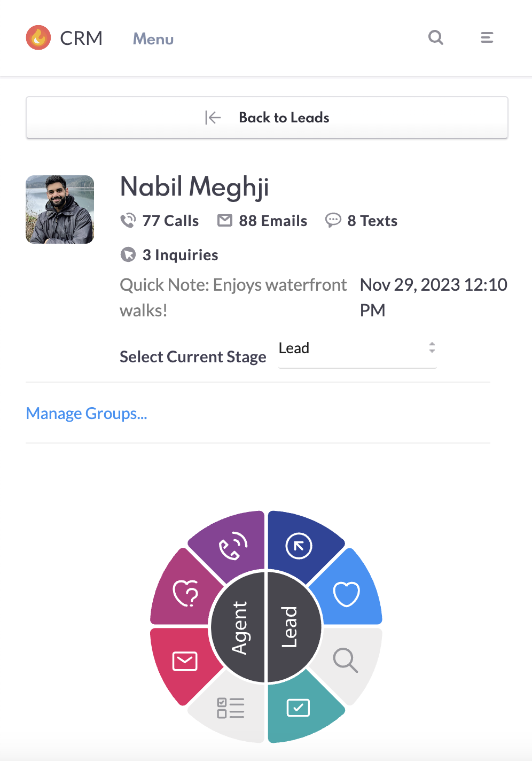Click the phone call wheel segment

[233, 547]
